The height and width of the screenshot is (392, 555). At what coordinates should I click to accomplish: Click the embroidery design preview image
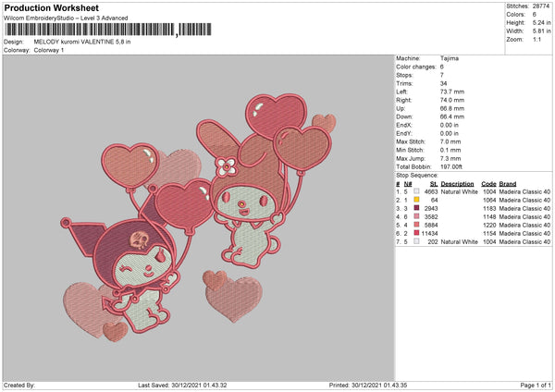pos(198,217)
